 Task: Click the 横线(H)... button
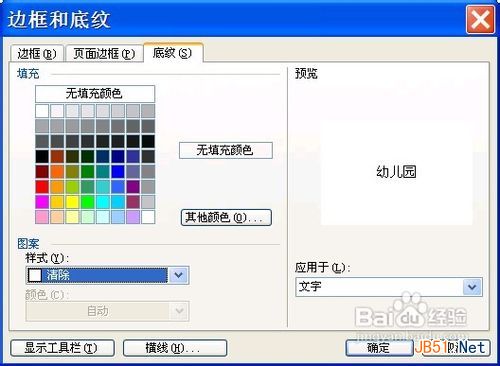tap(175, 348)
